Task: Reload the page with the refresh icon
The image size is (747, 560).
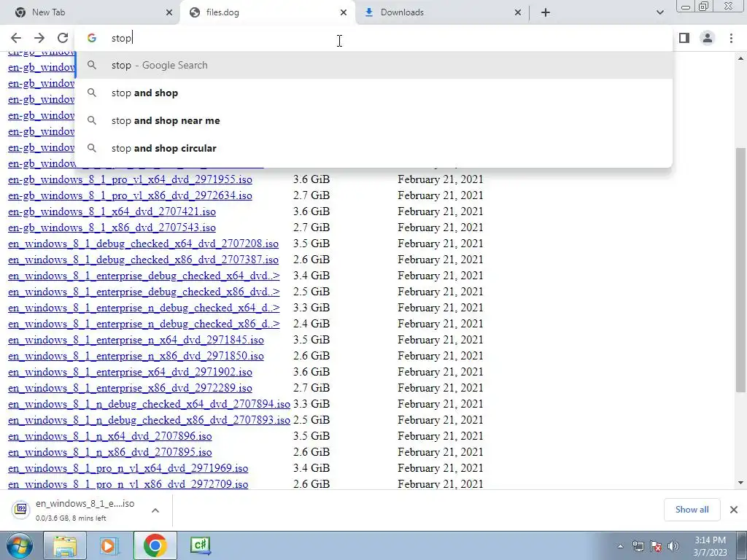Action: [x=63, y=38]
